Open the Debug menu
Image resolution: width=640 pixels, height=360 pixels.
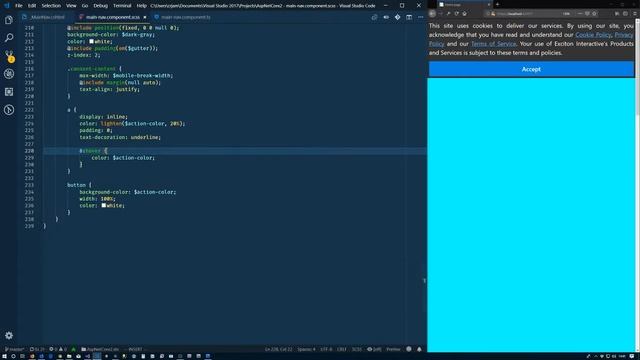click(100, 6)
